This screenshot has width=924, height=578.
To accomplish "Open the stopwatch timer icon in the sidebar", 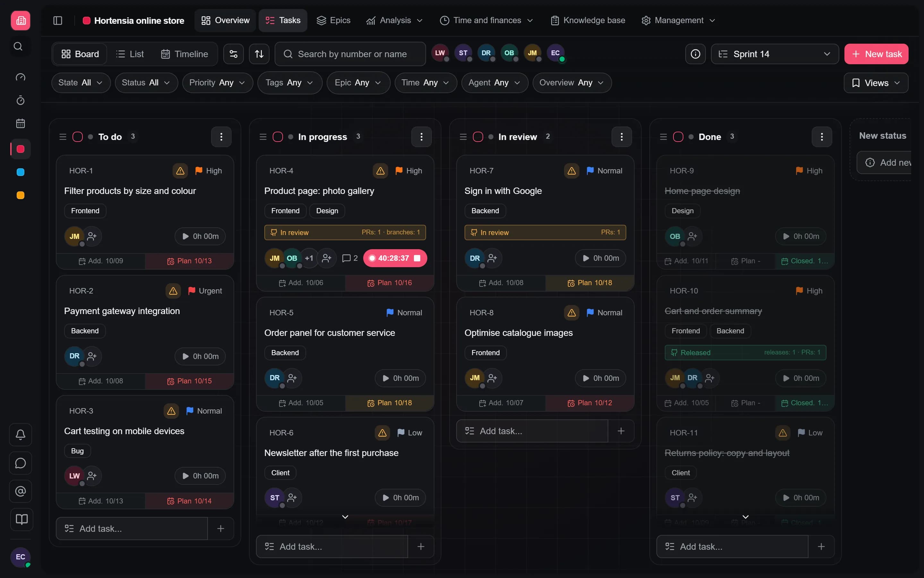I will tap(20, 101).
